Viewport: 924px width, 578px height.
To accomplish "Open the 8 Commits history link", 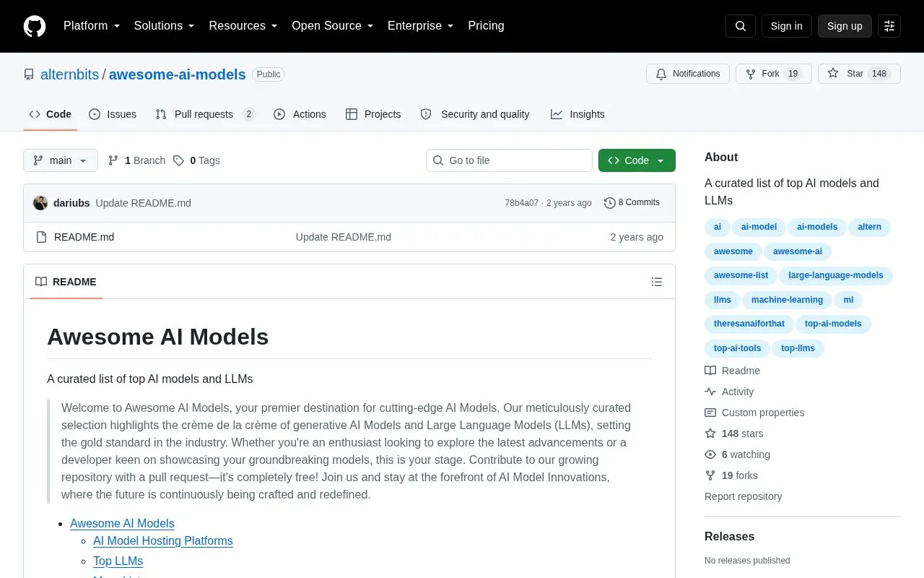I will 632,203.
